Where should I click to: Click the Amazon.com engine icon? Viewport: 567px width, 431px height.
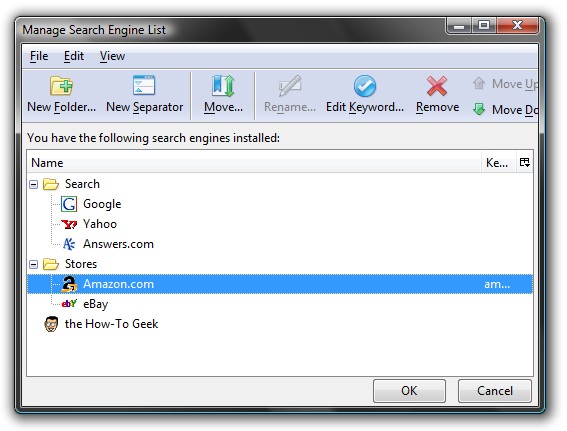coord(69,284)
